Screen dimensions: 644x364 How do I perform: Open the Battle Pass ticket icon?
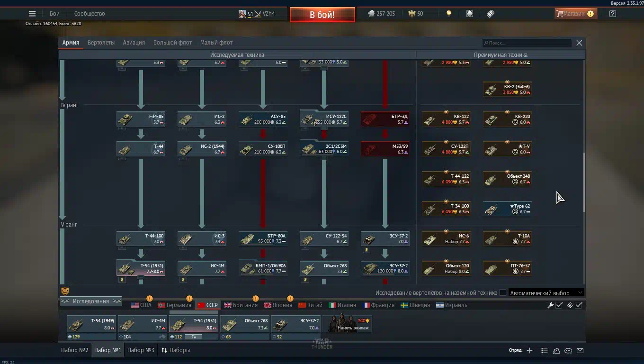(x=490, y=14)
